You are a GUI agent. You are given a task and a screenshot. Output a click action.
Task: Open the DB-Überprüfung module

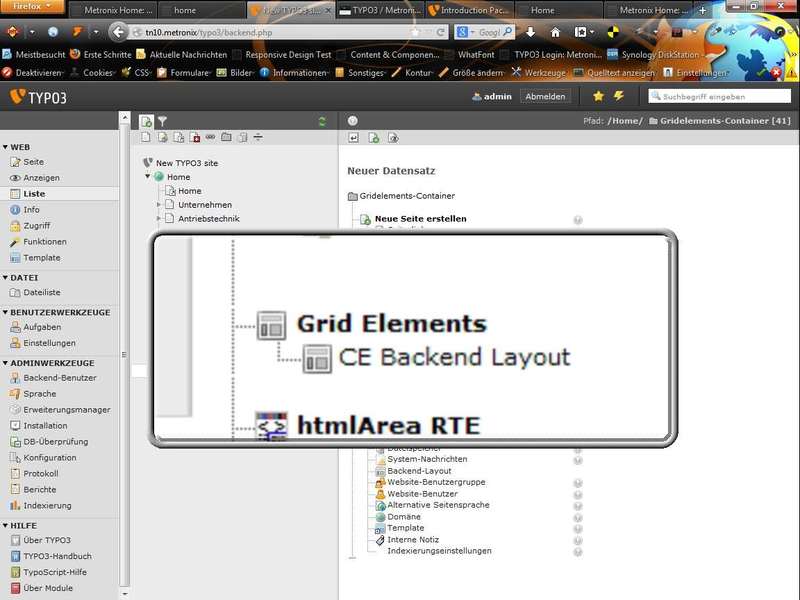click(x=49, y=441)
